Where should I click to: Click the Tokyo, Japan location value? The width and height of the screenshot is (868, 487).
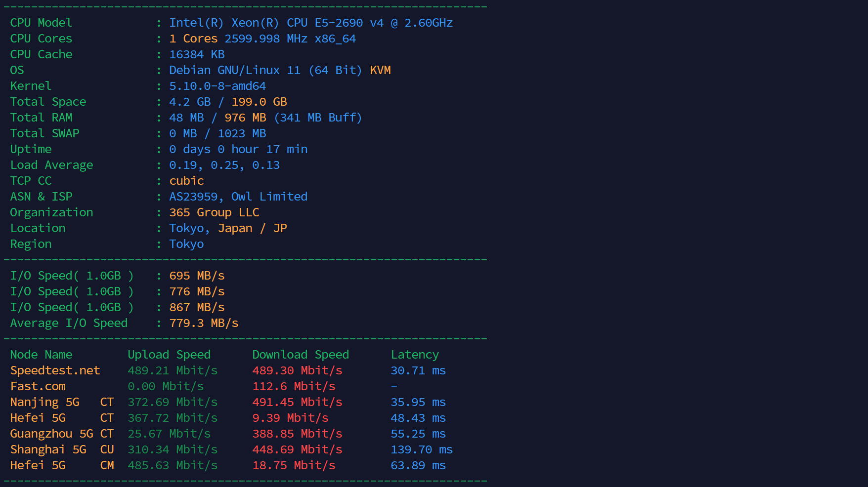click(x=211, y=228)
